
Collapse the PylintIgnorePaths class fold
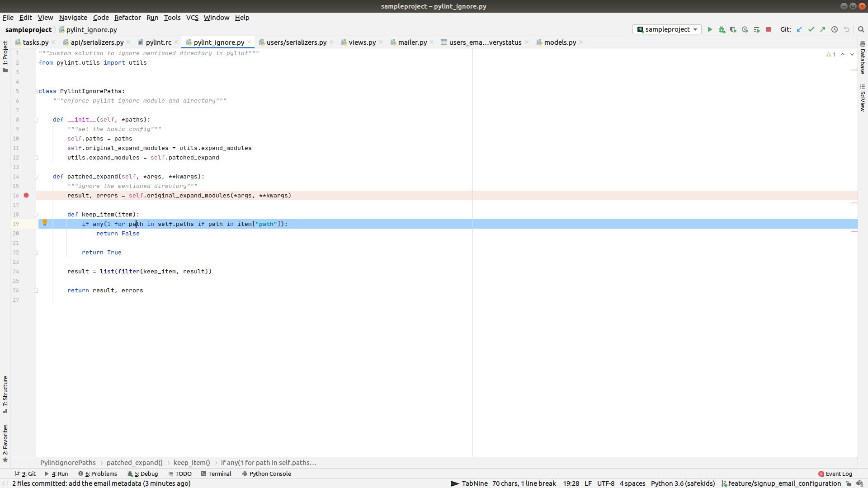(x=36, y=91)
